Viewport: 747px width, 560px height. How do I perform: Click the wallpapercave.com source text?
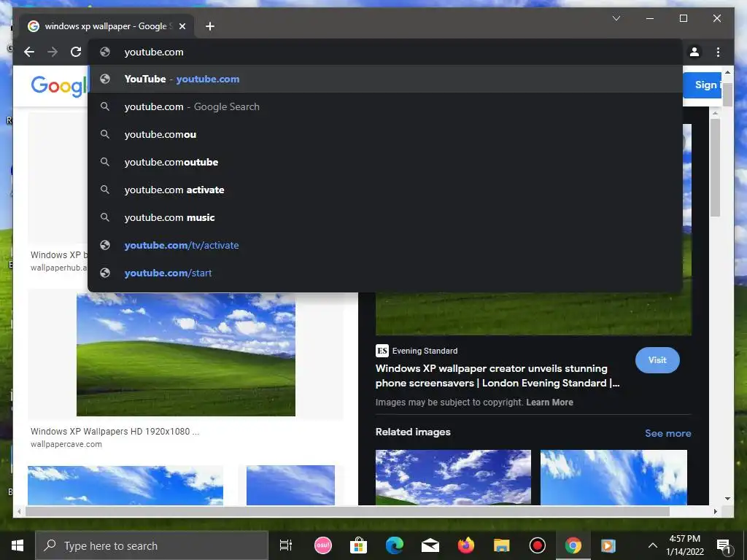pos(66,444)
